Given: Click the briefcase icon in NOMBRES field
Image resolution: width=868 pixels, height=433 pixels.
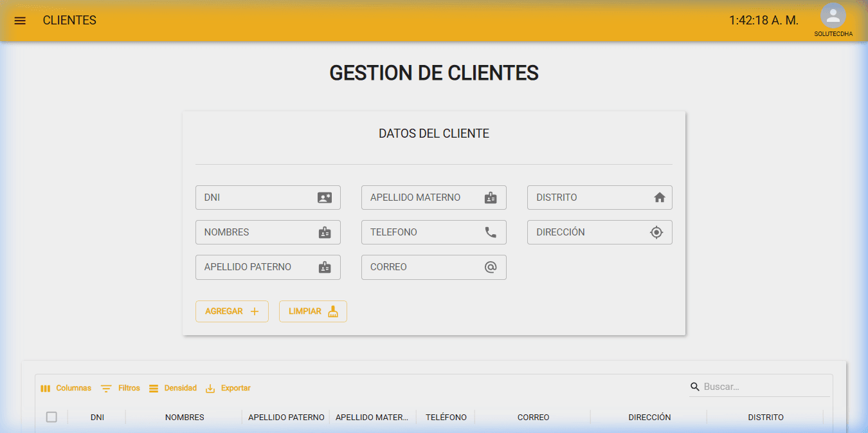Looking at the screenshot, I should 325,232.
